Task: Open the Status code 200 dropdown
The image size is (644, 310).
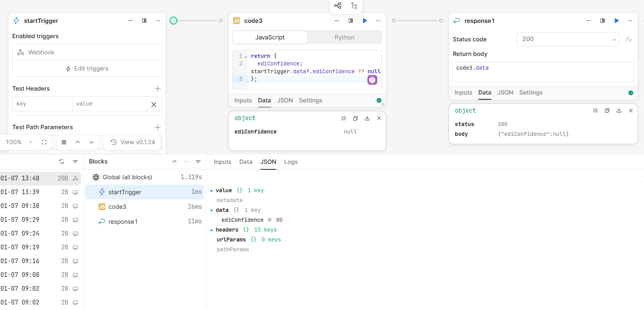Action: pos(568,39)
